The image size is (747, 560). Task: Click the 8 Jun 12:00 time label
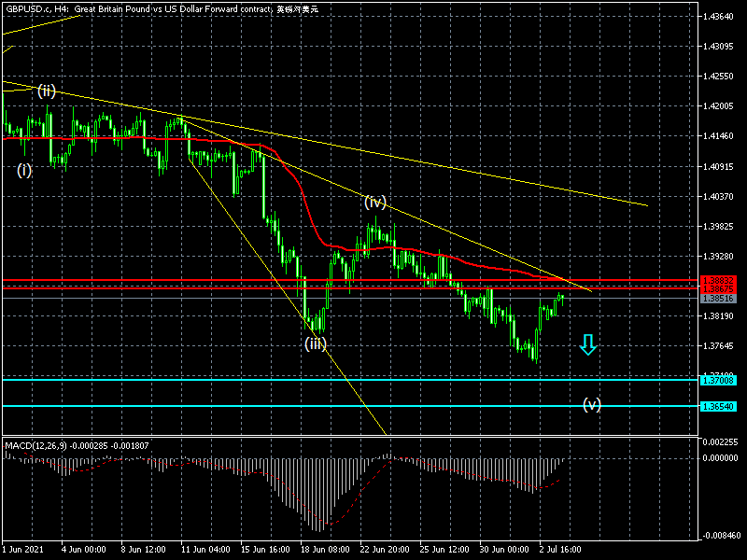pos(144,550)
